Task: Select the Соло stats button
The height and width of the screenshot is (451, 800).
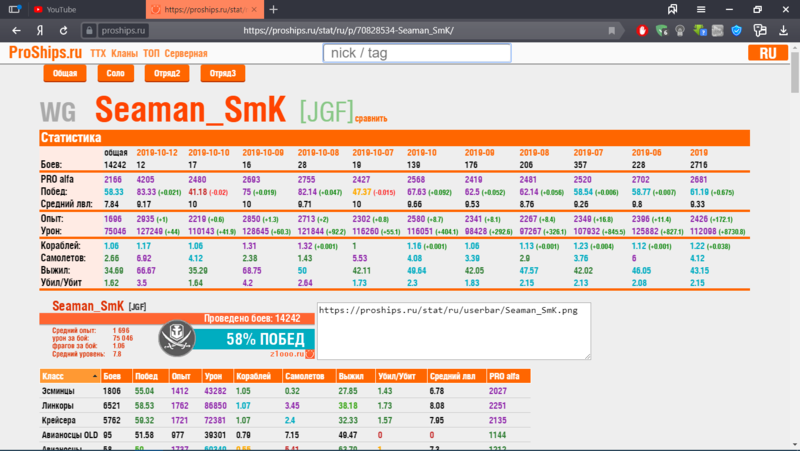Action: (115, 73)
